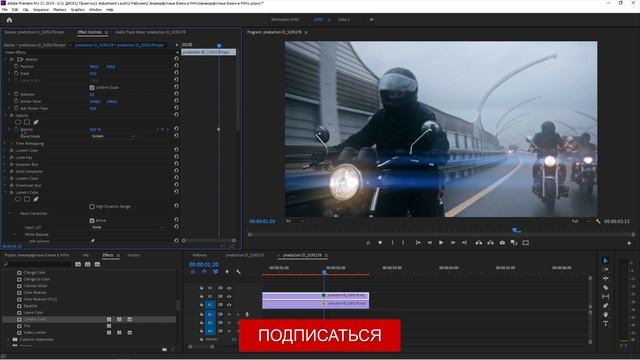Switch to the History tab

[x=133, y=255]
